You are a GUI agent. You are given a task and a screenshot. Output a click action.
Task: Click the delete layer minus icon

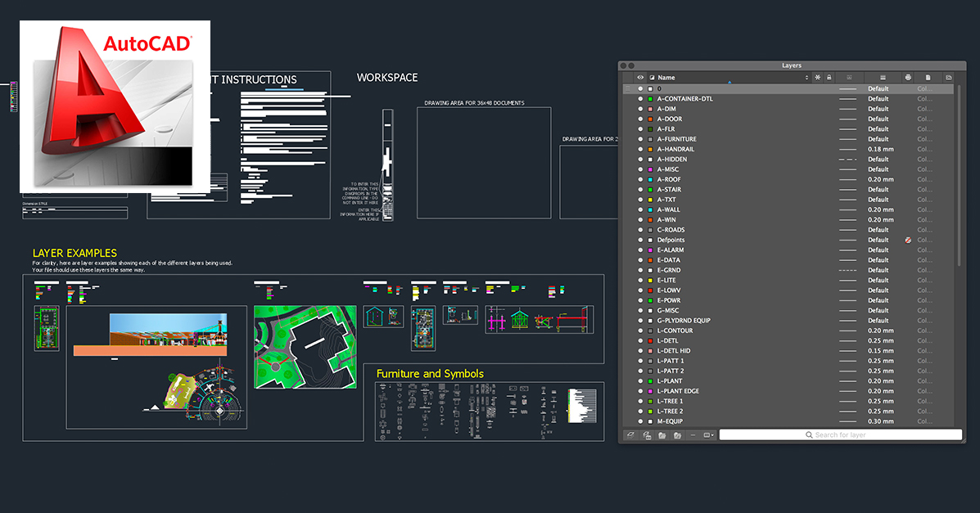coord(693,435)
